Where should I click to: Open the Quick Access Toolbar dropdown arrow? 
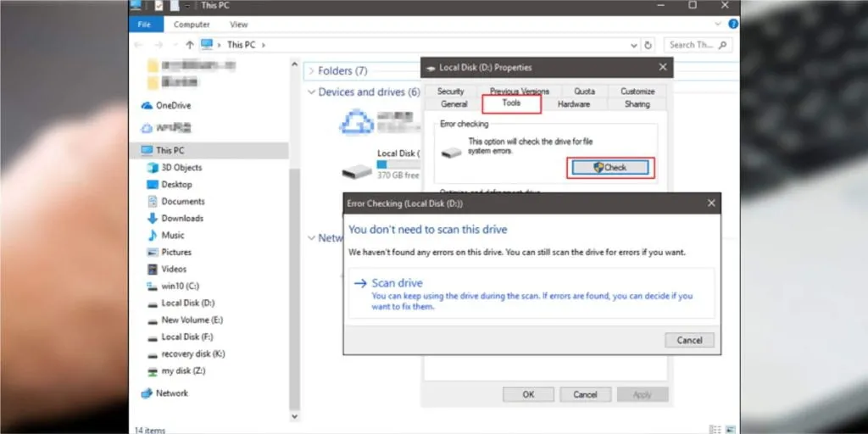(188, 6)
